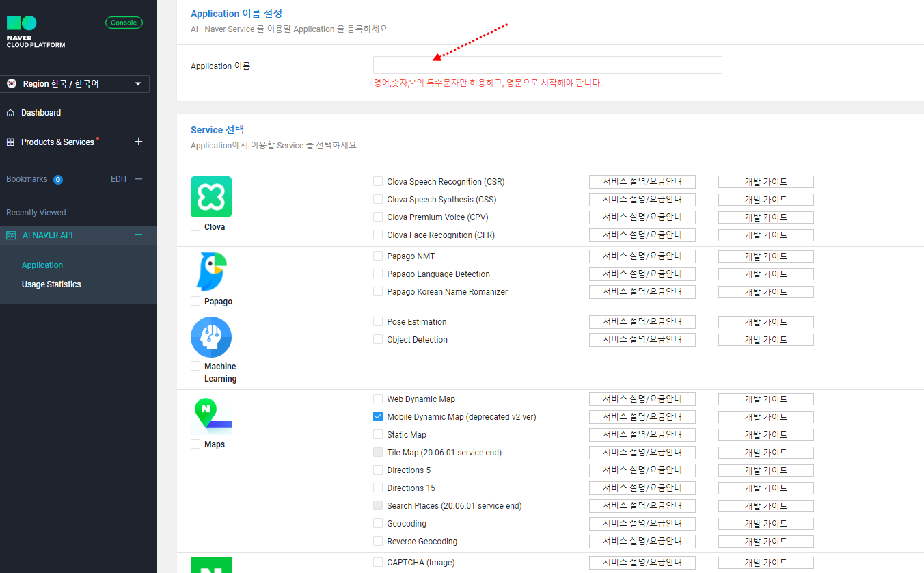Open 서비스 설명/요금안내 for Pose Estimation

click(642, 322)
